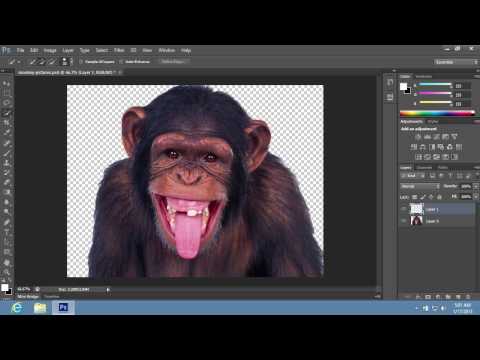Viewport: 480px width, 360px height.
Task: Select the Move tool
Action: (7, 83)
